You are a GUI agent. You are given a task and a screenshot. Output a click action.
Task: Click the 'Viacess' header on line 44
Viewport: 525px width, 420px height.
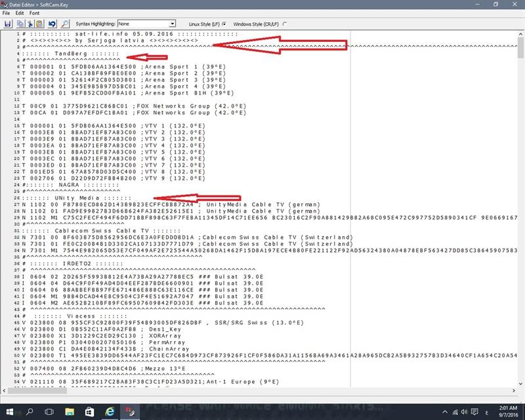click(x=81, y=316)
